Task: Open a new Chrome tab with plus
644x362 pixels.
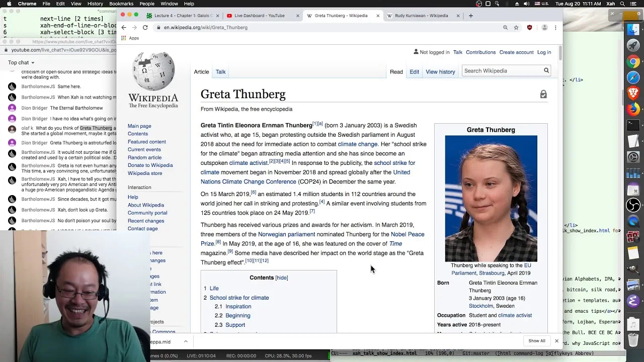Action: (470, 16)
